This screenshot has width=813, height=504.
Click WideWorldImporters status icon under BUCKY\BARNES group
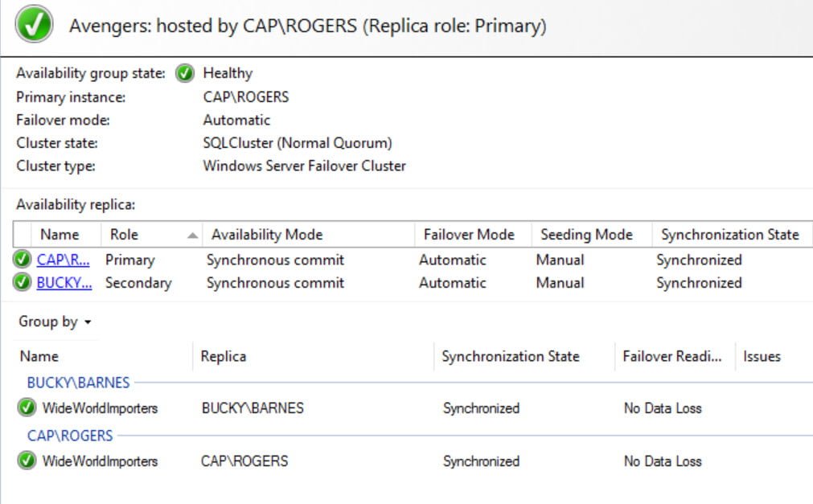[x=27, y=408]
